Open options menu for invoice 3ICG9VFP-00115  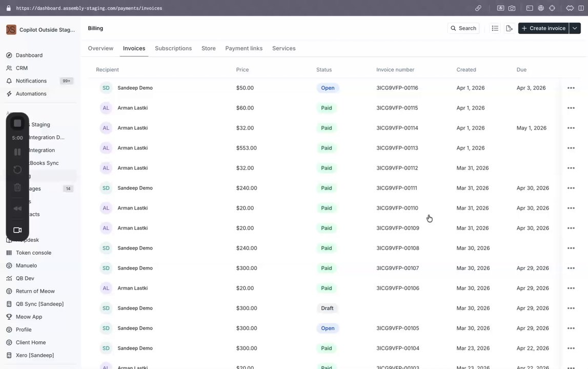(x=571, y=108)
